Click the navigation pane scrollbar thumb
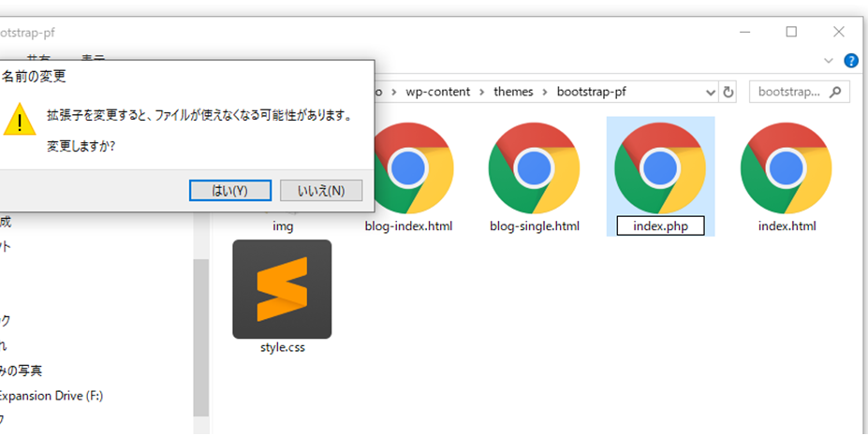Image resolution: width=868 pixels, height=436 pixels. tap(201, 338)
